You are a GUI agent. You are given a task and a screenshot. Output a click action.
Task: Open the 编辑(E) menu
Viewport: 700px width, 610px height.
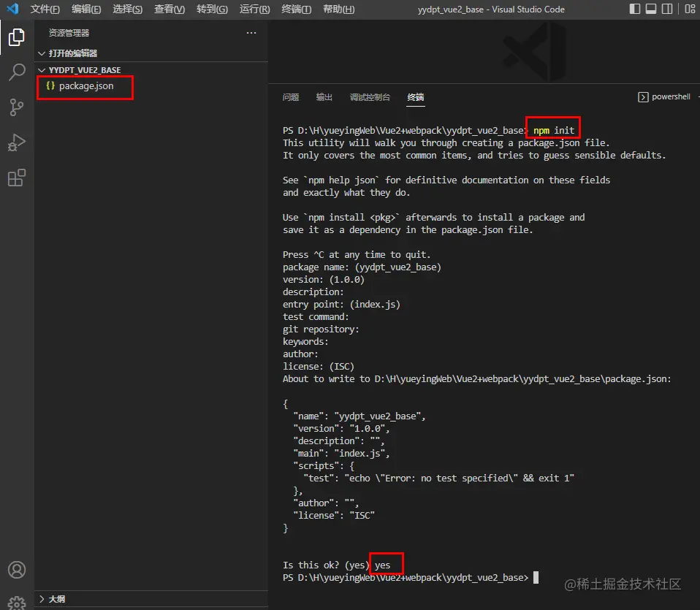point(86,9)
